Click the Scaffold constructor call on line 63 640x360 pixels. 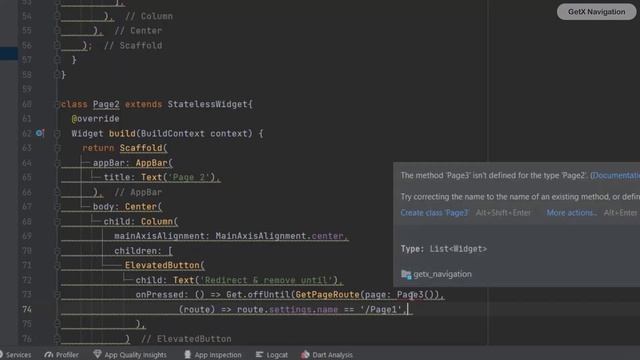coord(141,148)
